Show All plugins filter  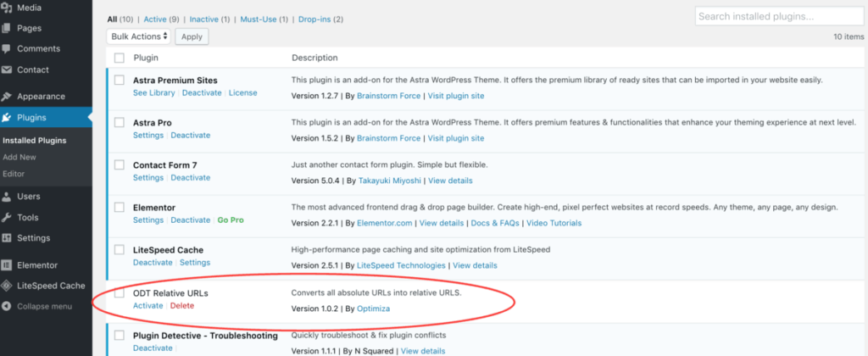(x=112, y=19)
